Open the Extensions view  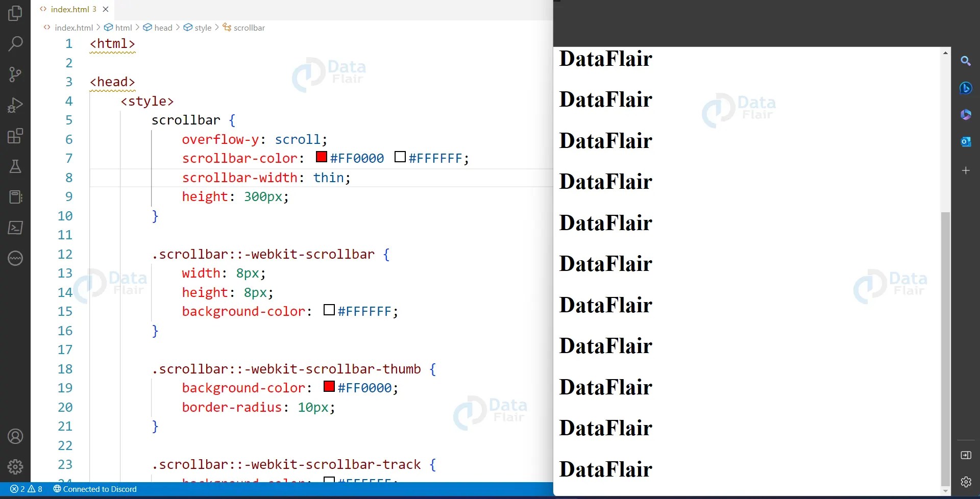coord(15,136)
